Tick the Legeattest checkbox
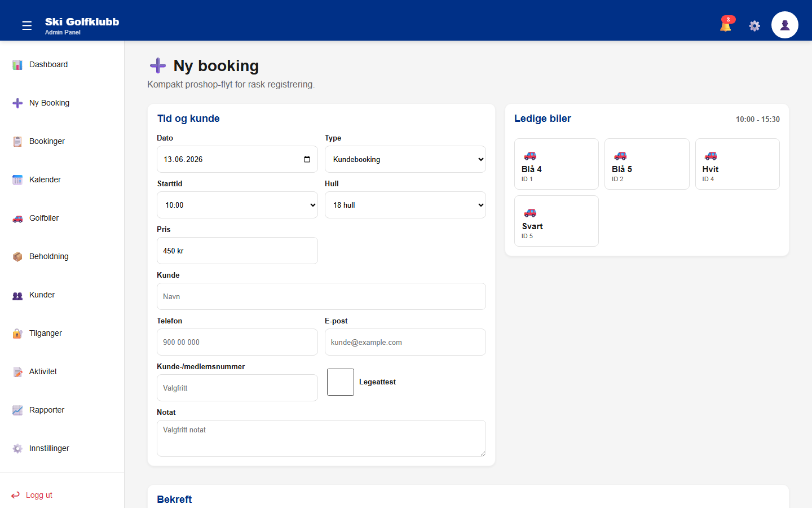The image size is (812, 508). point(341,382)
